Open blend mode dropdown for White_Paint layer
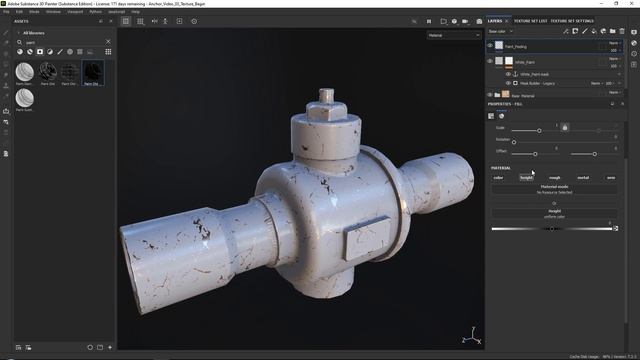Screen dimensions: 640x360 click(x=615, y=59)
